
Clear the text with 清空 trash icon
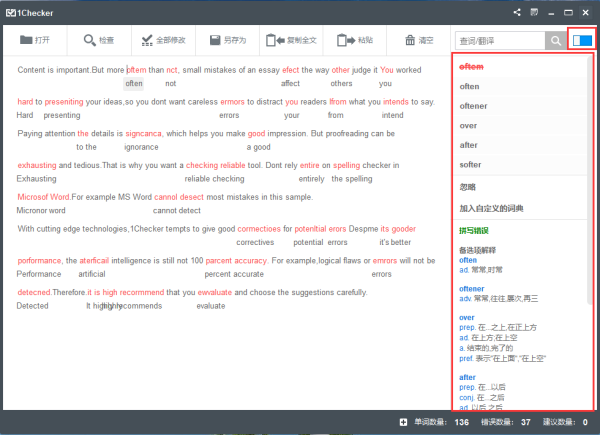click(x=410, y=40)
